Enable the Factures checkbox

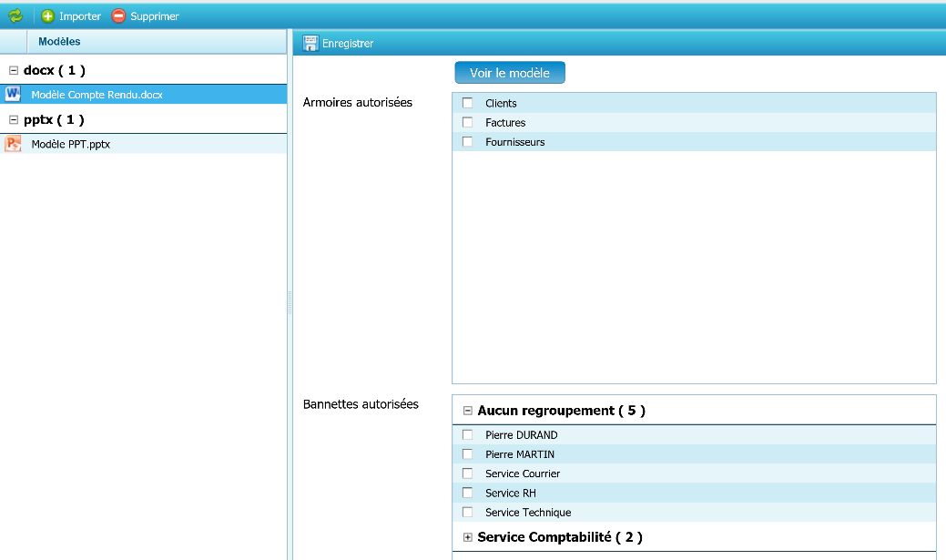coord(468,122)
